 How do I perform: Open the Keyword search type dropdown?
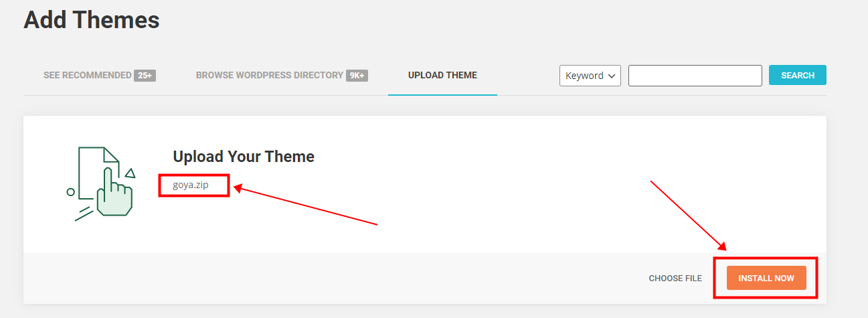click(x=590, y=76)
